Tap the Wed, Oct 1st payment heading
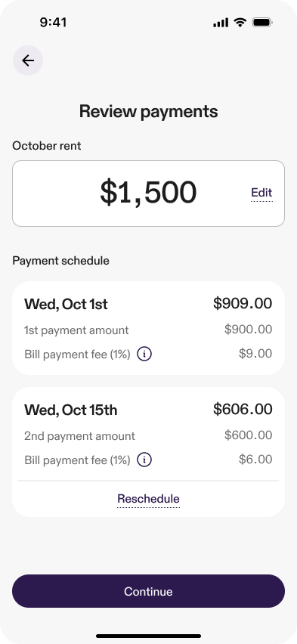This screenshot has height=644, width=297. coord(66,305)
